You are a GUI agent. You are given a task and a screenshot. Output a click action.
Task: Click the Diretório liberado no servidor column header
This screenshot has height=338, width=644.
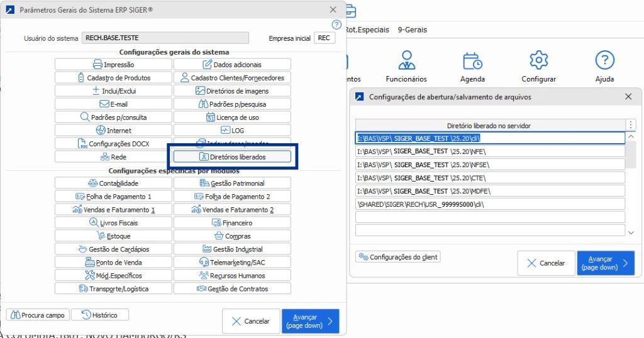click(490, 126)
